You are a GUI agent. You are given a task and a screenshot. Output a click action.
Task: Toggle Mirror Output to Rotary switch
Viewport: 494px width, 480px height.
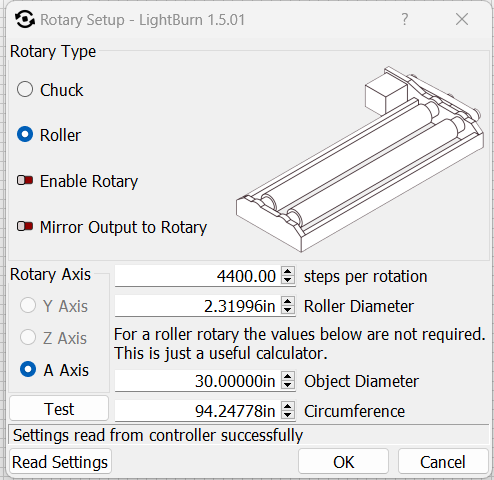[25, 227]
